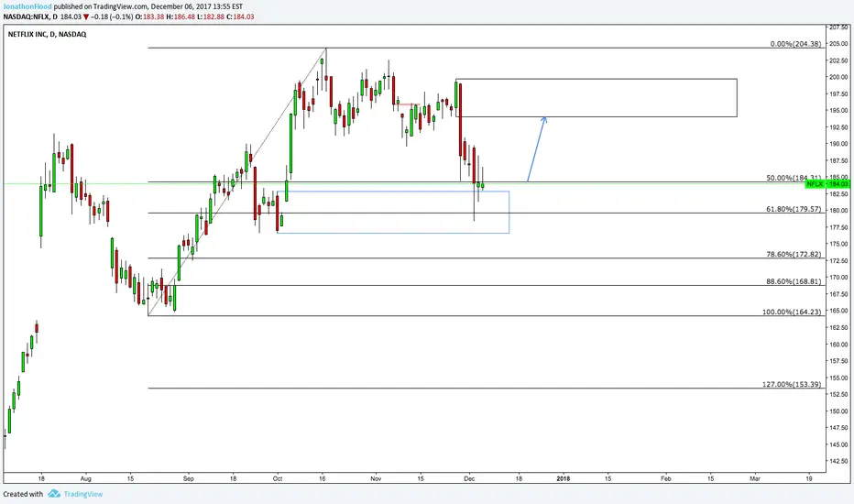This screenshot has height=504, width=854.
Task: Click the NETFLIX INC, D, NASDAQ chart title
Action: [47, 34]
